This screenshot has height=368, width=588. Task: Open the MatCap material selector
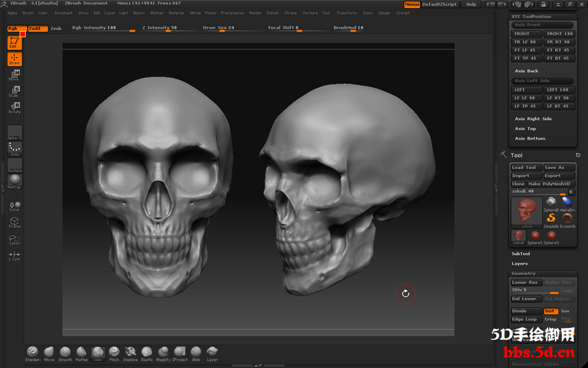[14, 181]
